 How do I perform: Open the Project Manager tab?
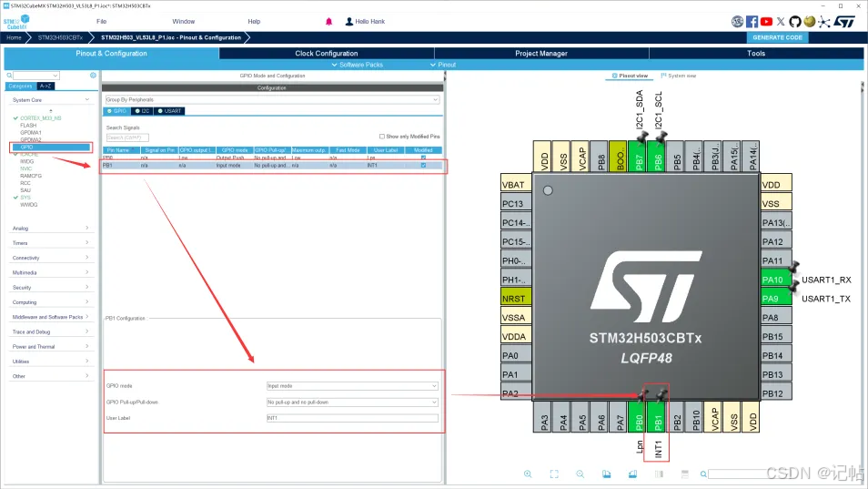point(541,53)
